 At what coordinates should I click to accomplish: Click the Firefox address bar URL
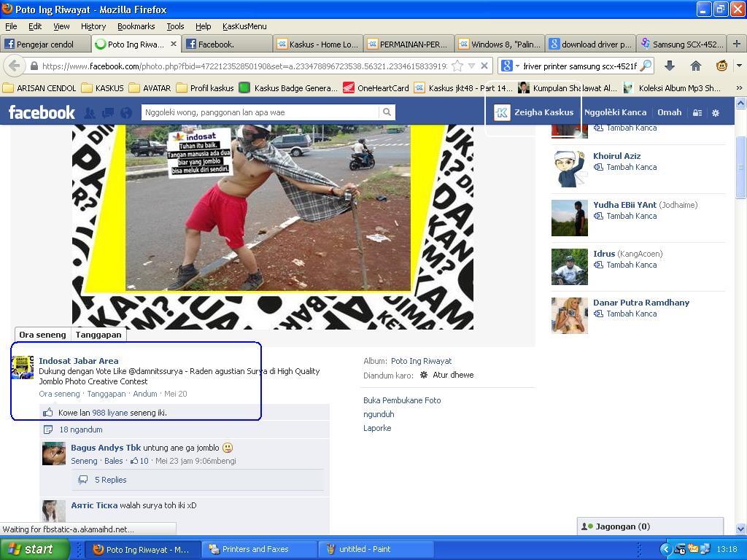pos(244,66)
